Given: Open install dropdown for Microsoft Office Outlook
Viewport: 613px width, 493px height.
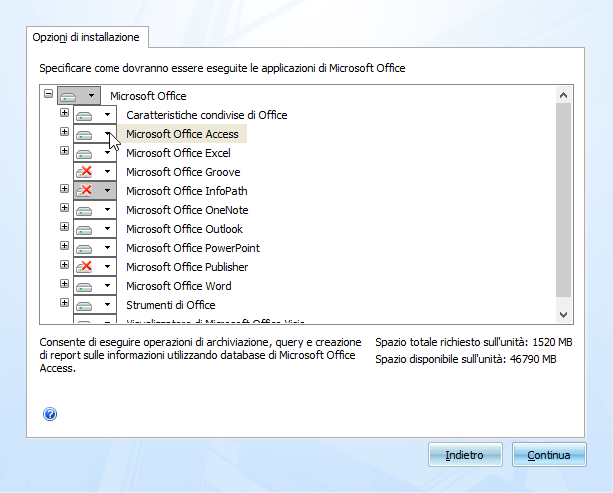Looking at the screenshot, I should 107,229.
